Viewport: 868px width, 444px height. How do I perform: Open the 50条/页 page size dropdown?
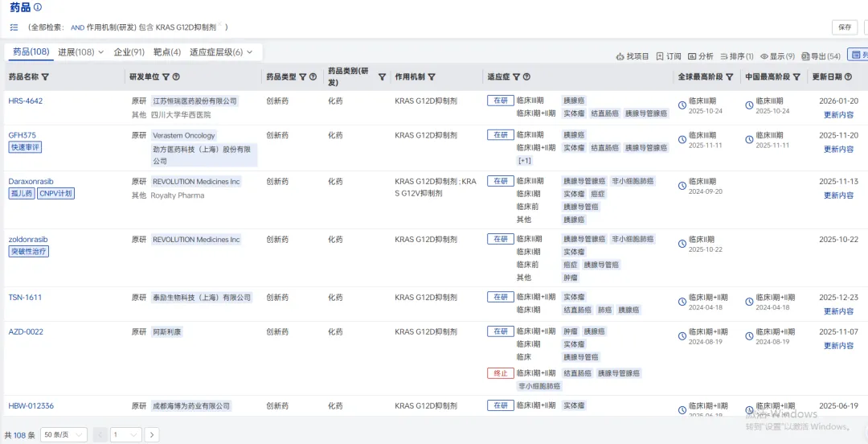(63, 434)
